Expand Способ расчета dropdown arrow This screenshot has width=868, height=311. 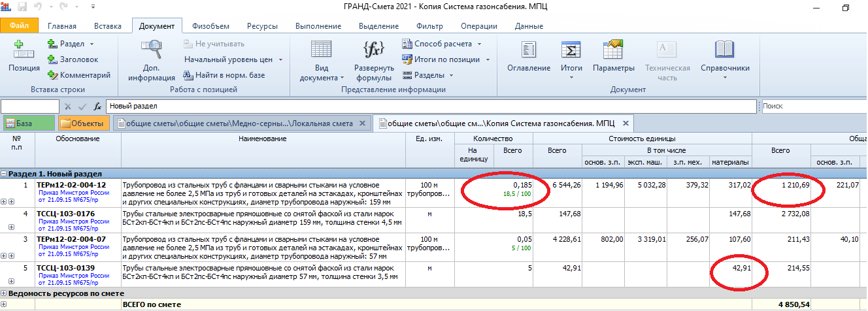pos(479,44)
